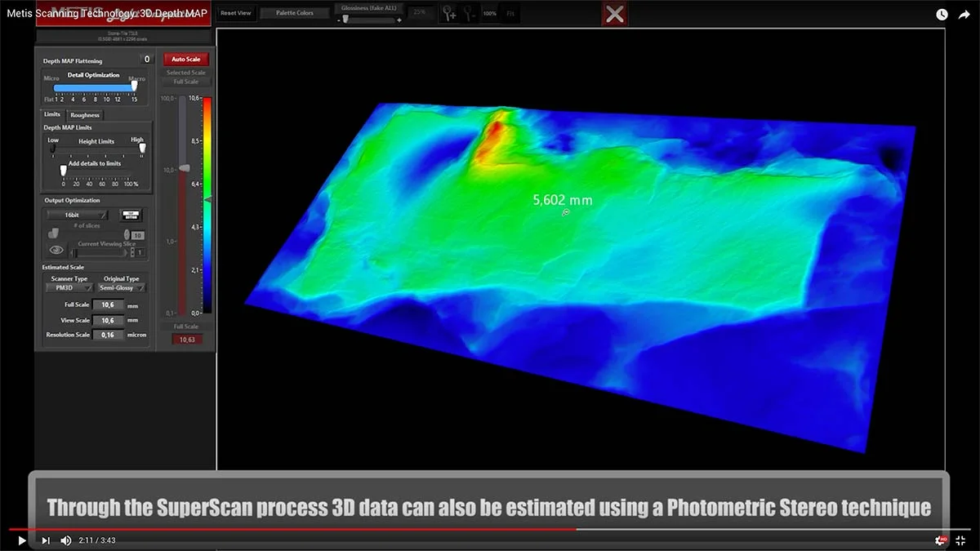980x551 pixels.
Task: Click the rainbow color palette bar
Action: click(x=207, y=205)
